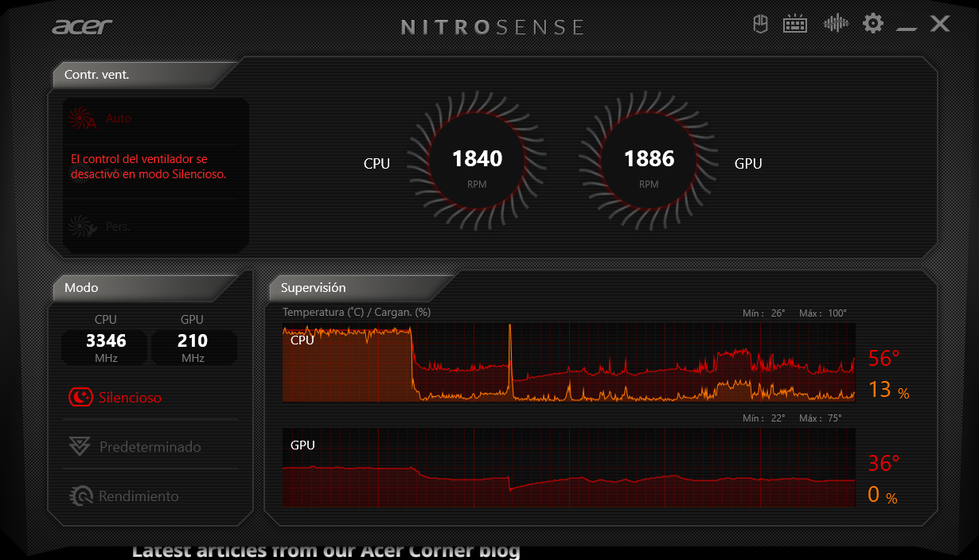Screen dimensions: 979x560
Task: Minimize the NitroSense window
Action: 907,29
